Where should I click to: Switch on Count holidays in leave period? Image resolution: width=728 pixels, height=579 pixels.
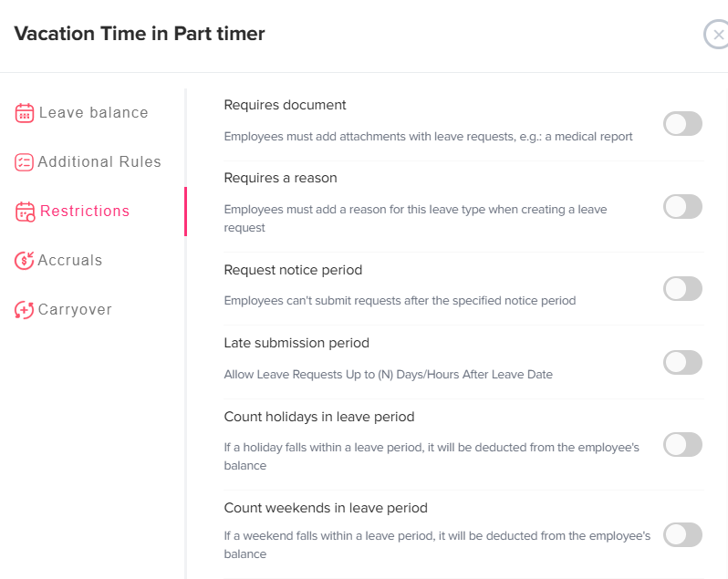coord(682,445)
